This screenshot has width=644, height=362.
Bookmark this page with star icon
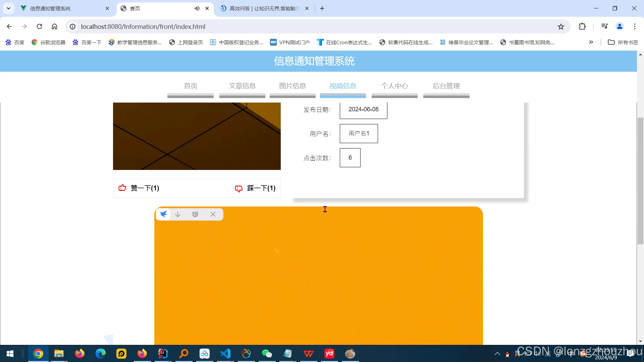pyautogui.click(x=561, y=26)
